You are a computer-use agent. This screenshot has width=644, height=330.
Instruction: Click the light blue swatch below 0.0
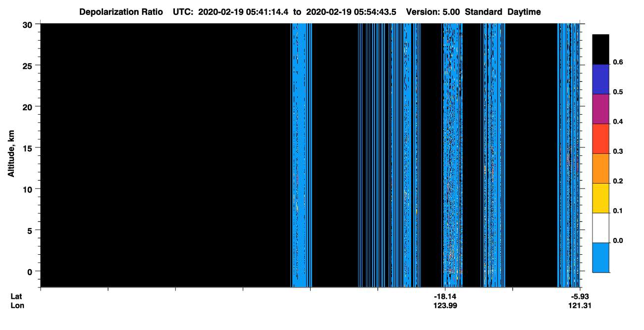(600, 257)
